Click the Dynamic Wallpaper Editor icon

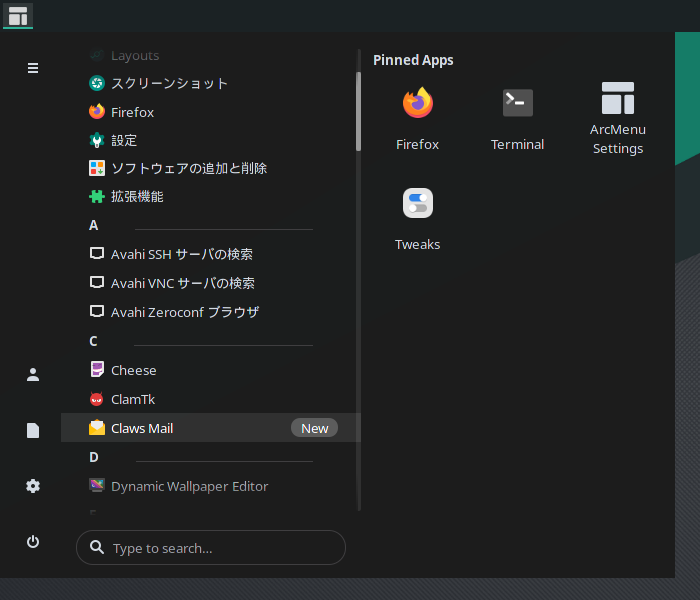coord(97,485)
